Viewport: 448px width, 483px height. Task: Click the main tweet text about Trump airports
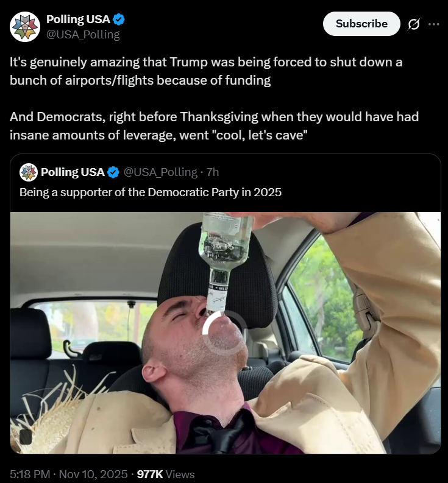[x=215, y=99]
